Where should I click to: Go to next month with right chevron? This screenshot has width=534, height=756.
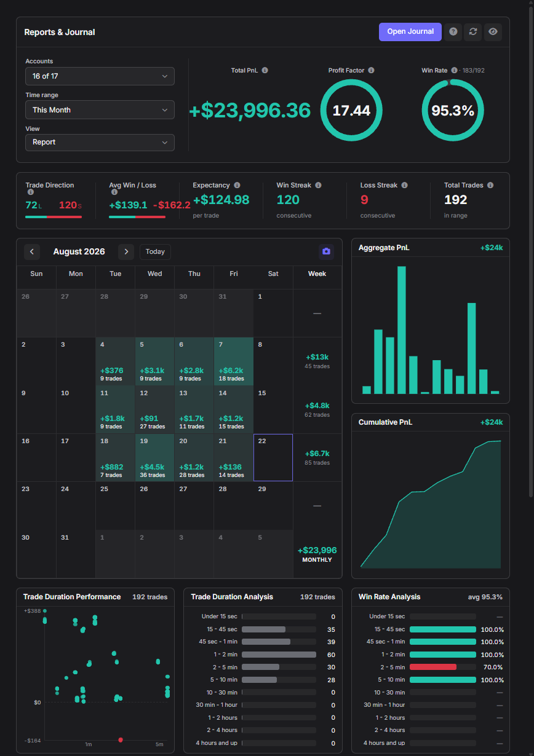[x=126, y=251]
